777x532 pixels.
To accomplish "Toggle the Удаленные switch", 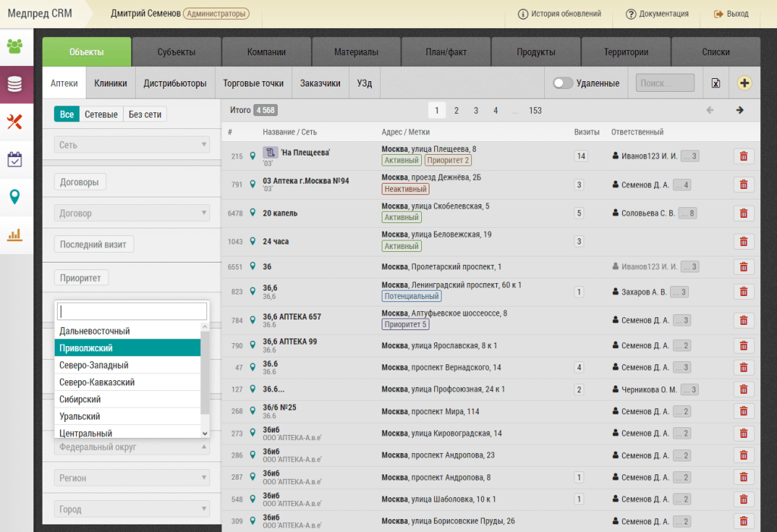I will [563, 83].
